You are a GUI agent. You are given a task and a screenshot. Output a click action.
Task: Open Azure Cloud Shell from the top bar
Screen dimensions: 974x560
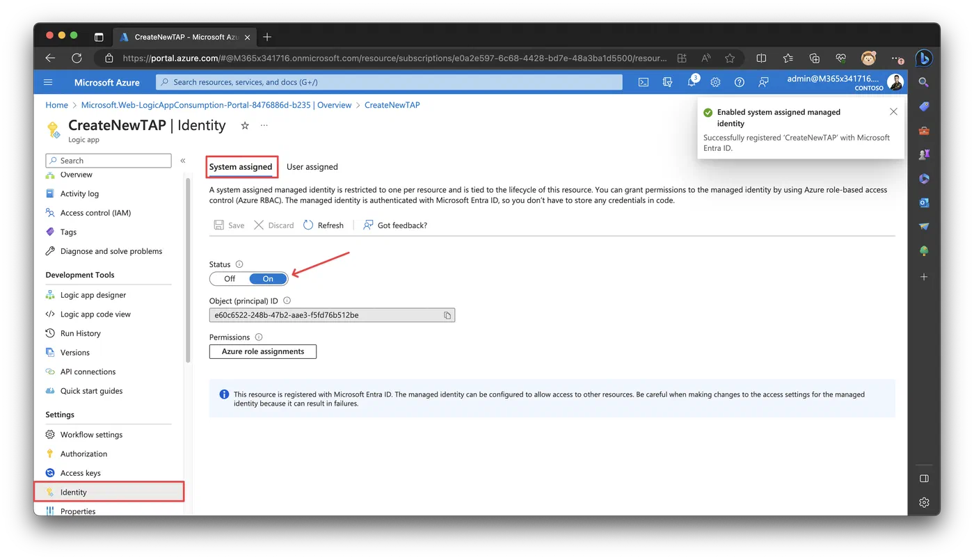tap(644, 82)
